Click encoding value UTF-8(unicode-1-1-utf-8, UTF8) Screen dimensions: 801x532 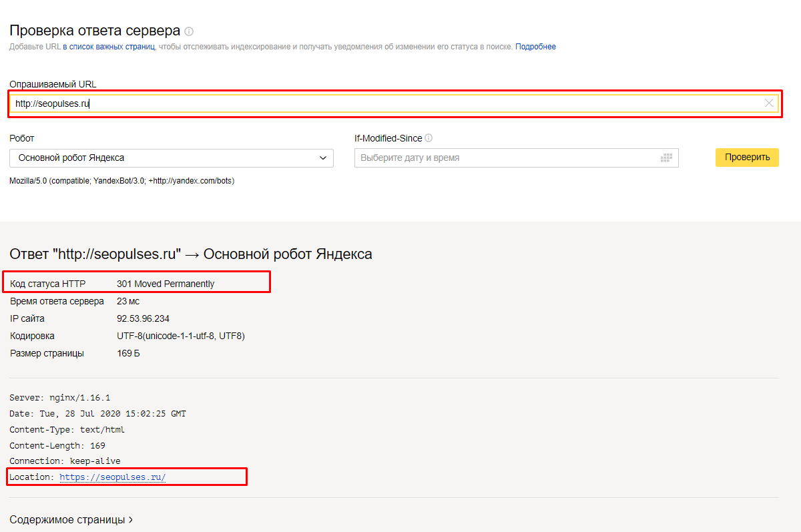pos(181,336)
